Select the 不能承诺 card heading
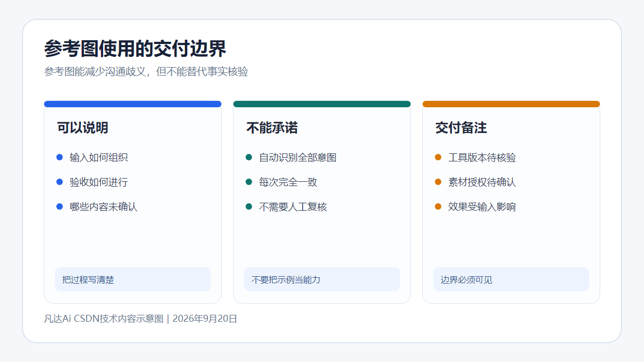644x362 pixels. (x=272, y=128)
